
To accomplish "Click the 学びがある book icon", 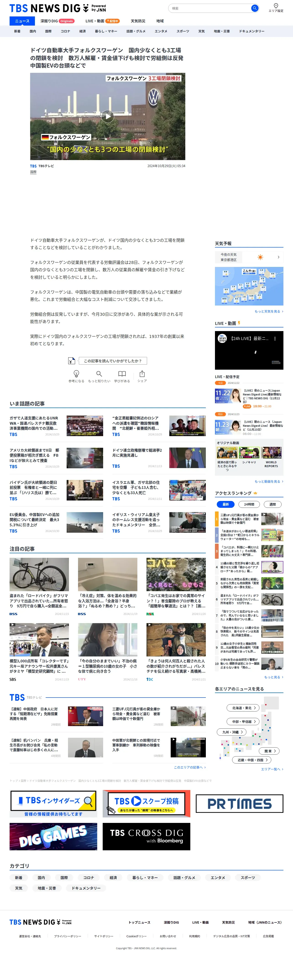I will pyautogui.click(x=122, y=374).
